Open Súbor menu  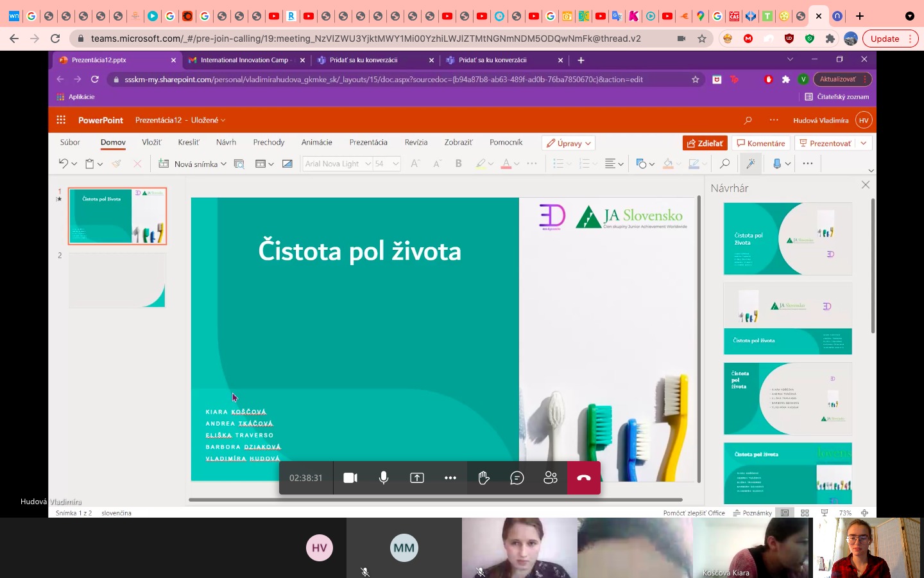70,143
